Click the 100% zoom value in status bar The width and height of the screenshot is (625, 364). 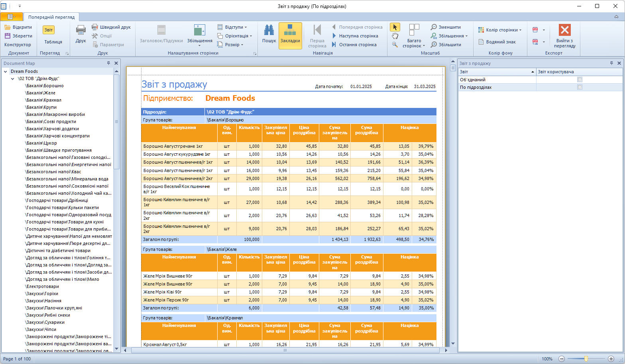click(x=547, y=359)
